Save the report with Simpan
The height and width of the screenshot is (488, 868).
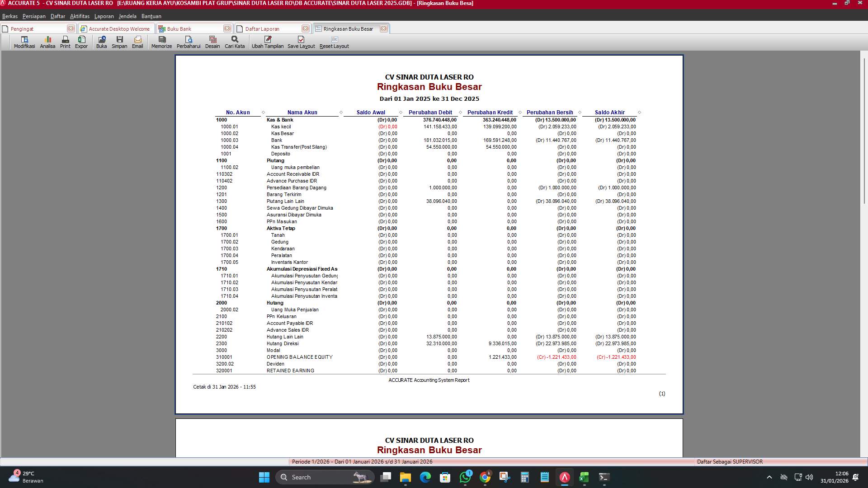(119, 42)
